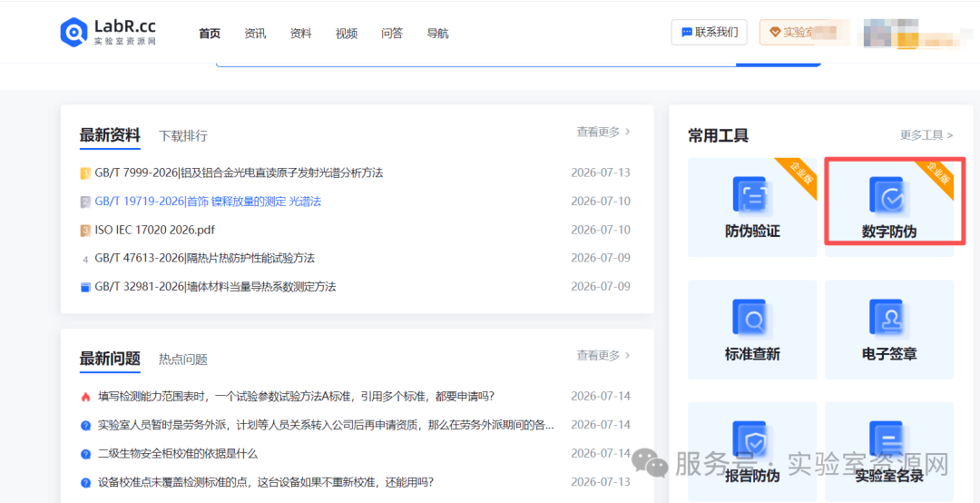The width and height of the screenshot is (980, 503).
Task: Go to 首页 in navigation
Action: click(210, 34)
